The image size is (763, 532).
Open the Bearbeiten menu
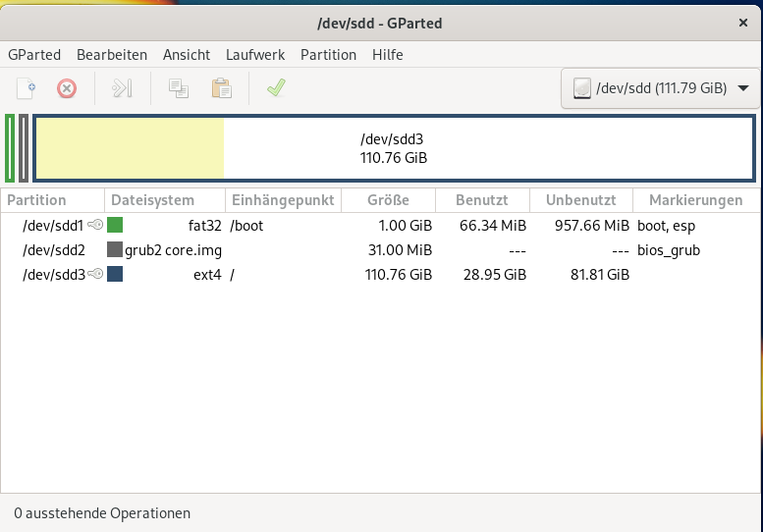click(x=112, y=55)
